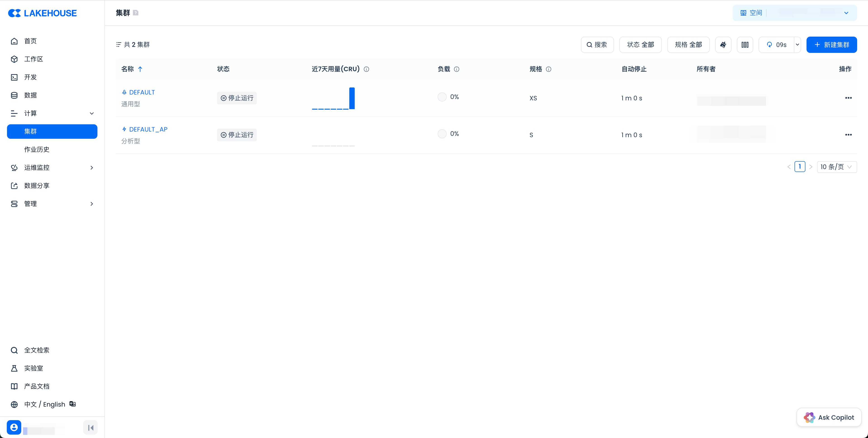Expand the refresh interval dropdown arrow

point(797,45)
